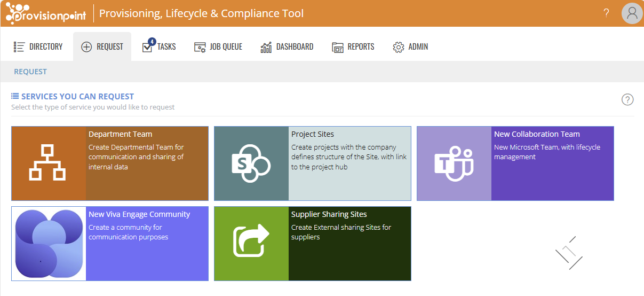
Task: Click the services section help circle icon
Action: click(627, 99)
